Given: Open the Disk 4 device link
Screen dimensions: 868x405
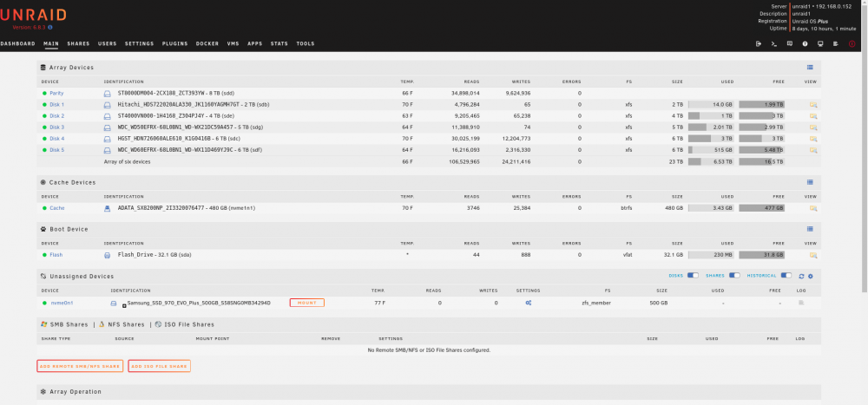Looking at the screenshot, I should click(x=57, y=139).
